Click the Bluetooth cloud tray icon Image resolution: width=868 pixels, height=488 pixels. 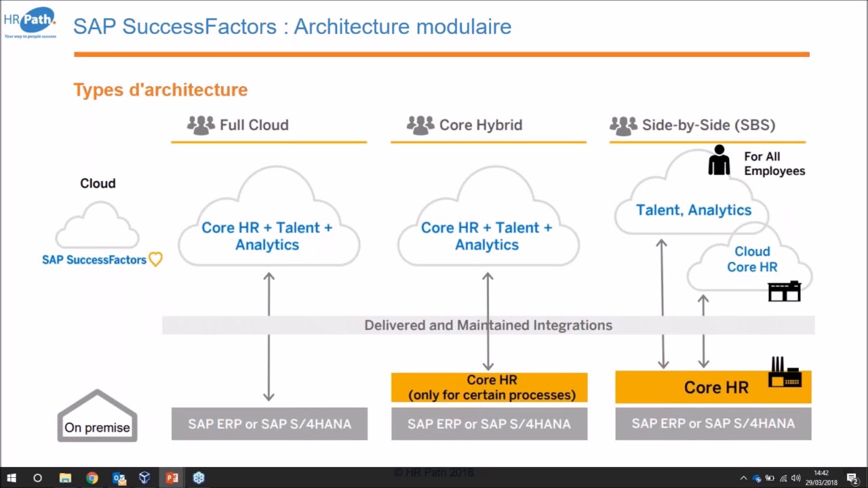[757, 479]
